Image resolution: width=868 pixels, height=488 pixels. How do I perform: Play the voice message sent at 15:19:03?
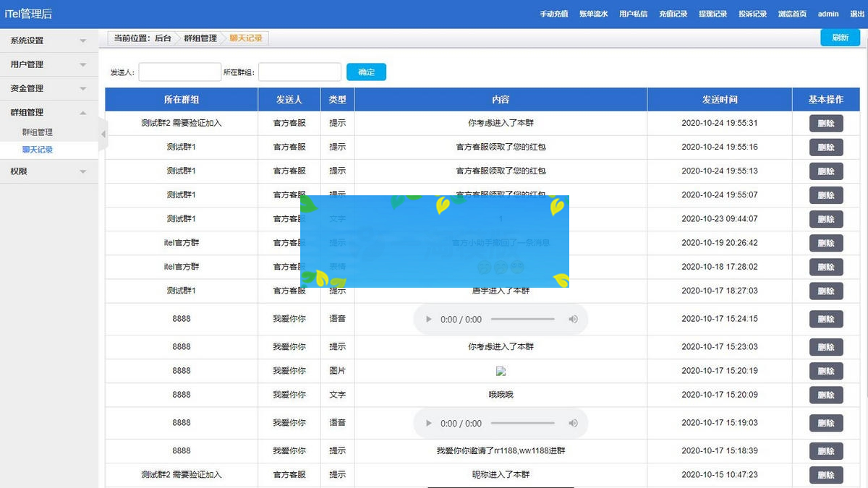[x=427, y=423]
